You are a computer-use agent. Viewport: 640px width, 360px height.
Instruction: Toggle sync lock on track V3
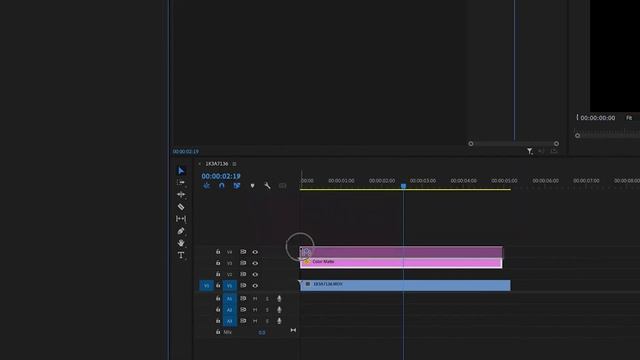243,263
